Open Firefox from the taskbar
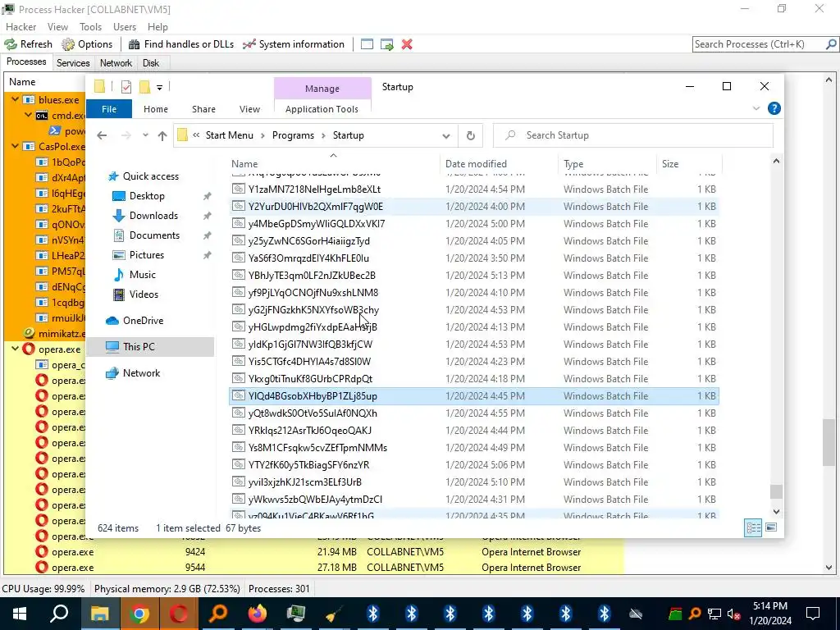 (257, 614)
